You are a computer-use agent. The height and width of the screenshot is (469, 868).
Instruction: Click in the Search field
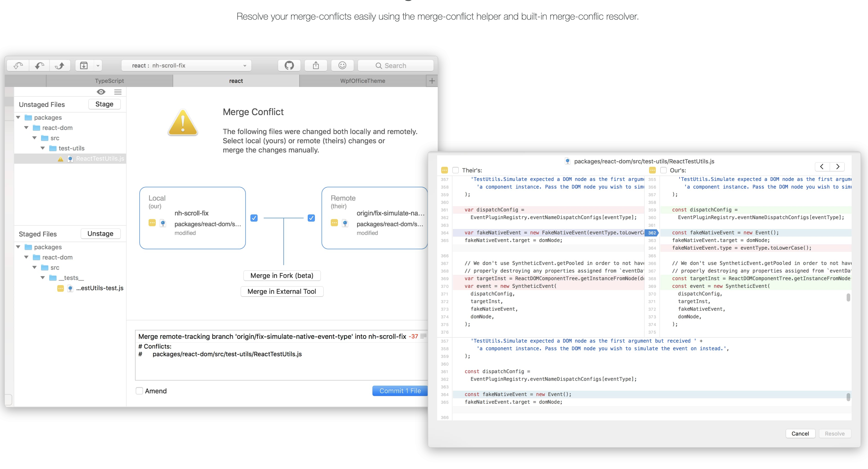[396, 65]
